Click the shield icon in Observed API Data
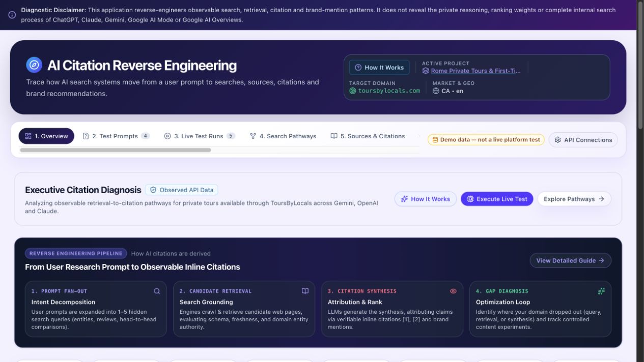The height and width of the screenshot is (362, 644). point(153,190)
